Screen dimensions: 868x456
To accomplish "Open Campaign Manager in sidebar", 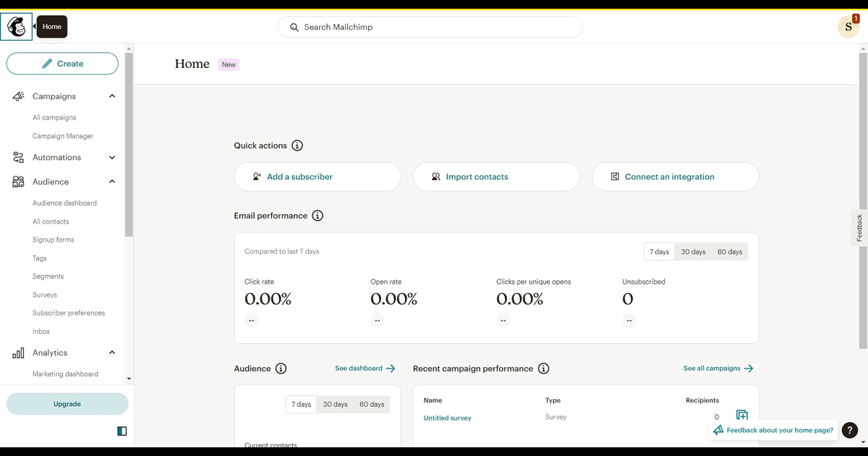I will pyautogui.click(x=63, y=136).
